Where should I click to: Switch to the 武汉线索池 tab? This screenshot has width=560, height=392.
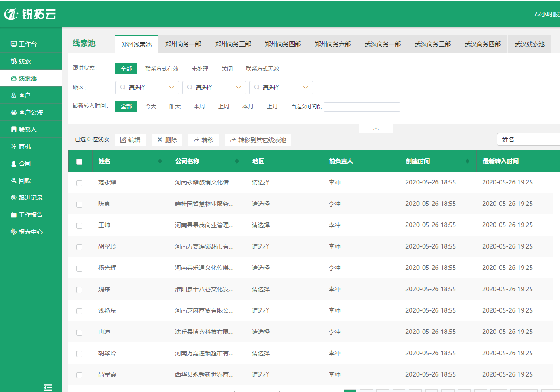point(530,44)
